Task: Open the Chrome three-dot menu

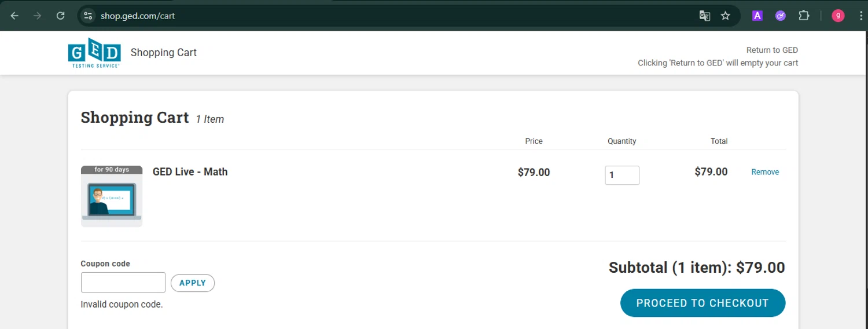Action: tap(860, 16)
